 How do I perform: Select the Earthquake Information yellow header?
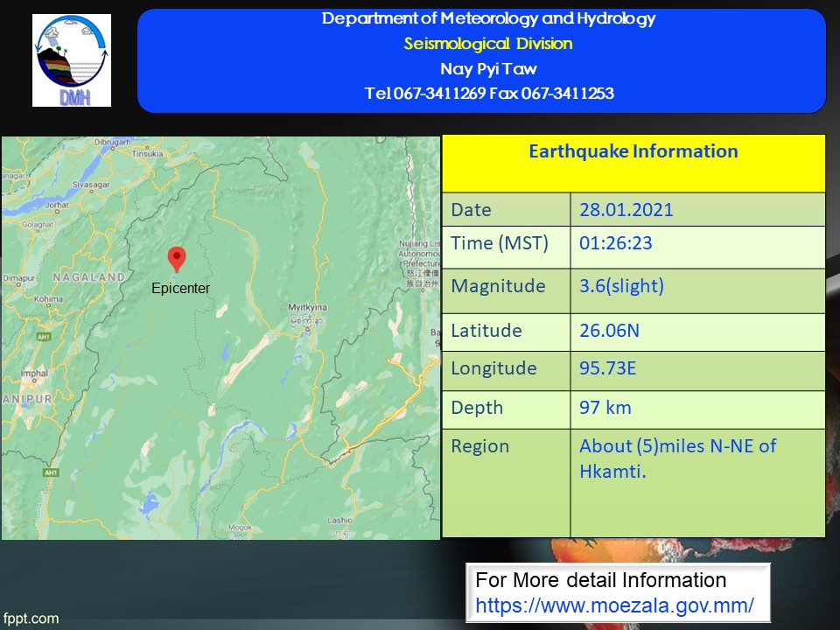(x=633, y=151)
